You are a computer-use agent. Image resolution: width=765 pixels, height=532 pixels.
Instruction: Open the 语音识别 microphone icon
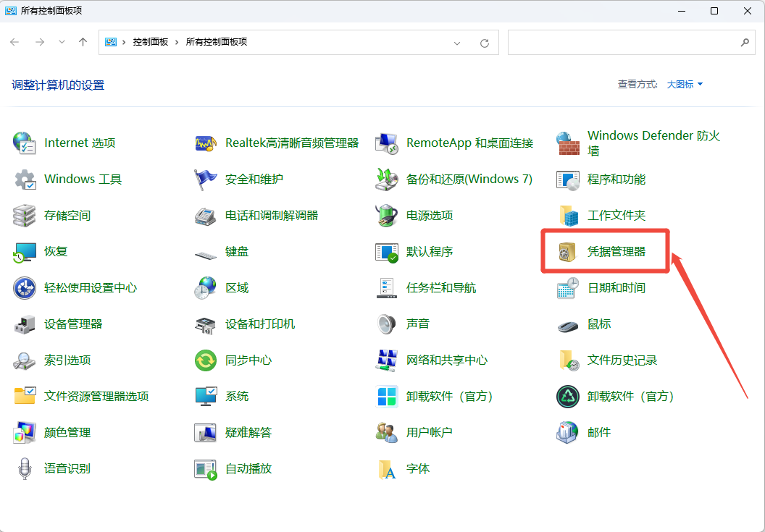tap(25, 469)
